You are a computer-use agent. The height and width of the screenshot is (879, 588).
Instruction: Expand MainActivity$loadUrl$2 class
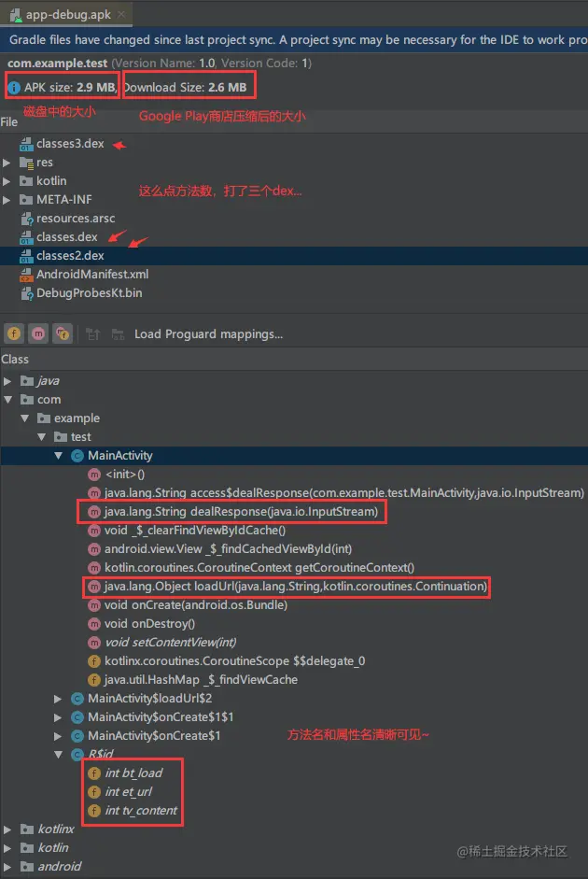(x=58, y=699)
